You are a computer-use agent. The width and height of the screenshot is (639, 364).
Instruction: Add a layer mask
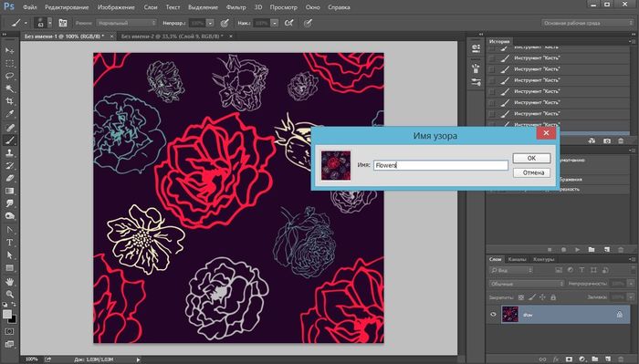pyautogui.click(x=569, y=359)
